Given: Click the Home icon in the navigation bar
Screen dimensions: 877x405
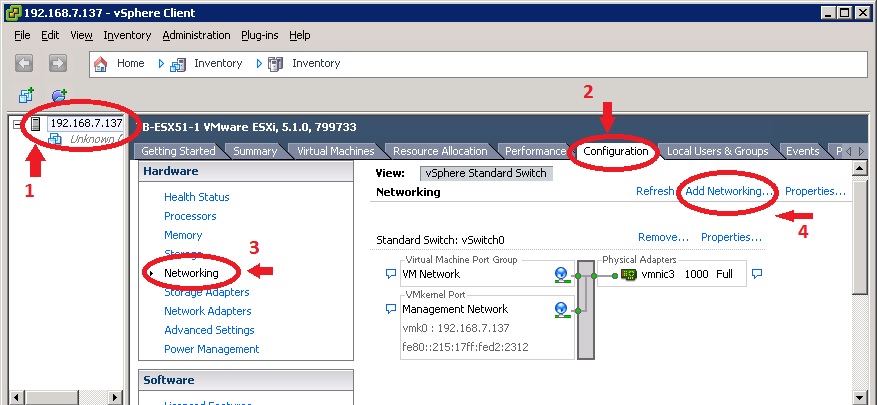Looking at the screenshot, I should click(x=100, y=63).
